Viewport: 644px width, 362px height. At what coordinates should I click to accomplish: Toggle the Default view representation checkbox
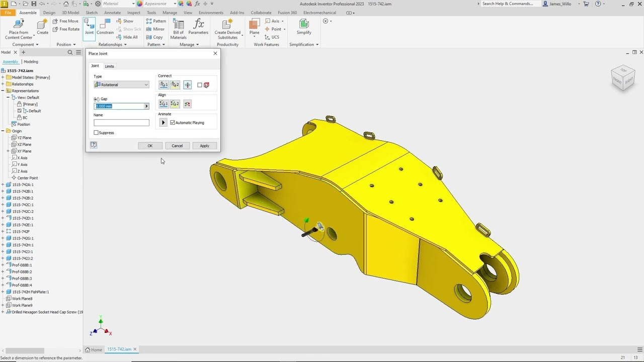click(x=19, y=111)
